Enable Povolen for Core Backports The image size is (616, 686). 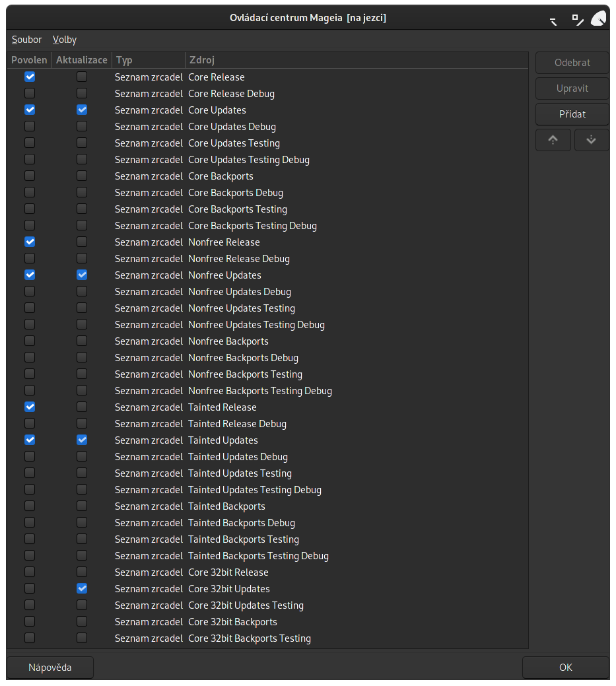point(30,176)
